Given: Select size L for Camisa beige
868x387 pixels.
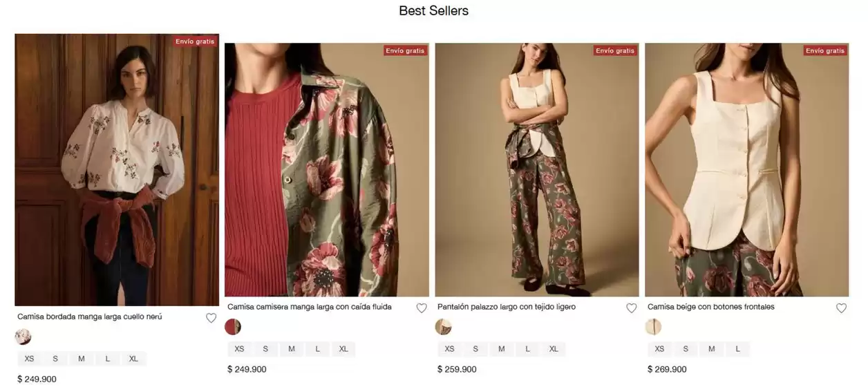Looking at the screenshot, I should [737, 349].
